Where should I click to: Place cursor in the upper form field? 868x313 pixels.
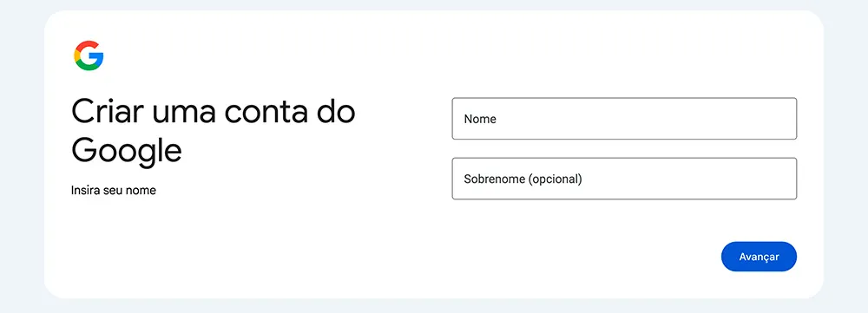click(x=624, y=118)
